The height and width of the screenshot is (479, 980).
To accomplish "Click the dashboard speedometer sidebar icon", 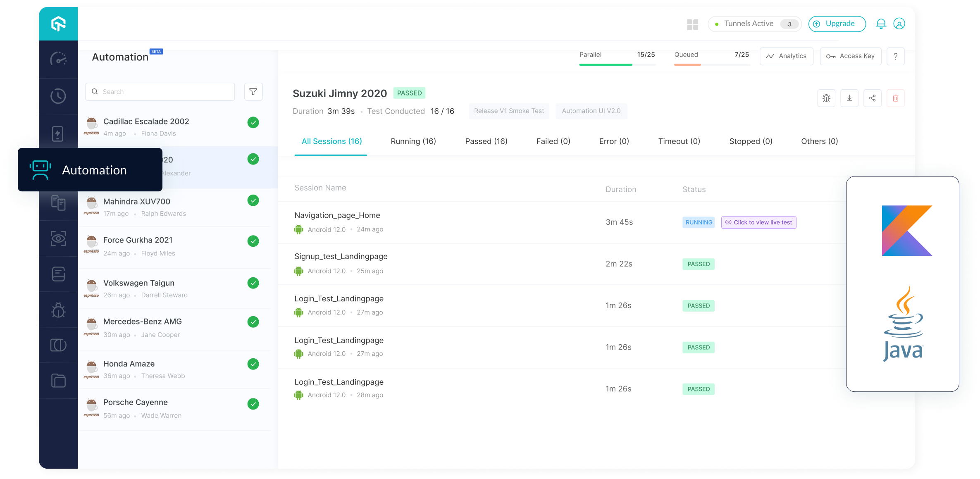I will pyautogui.click(x=58, y=59).
